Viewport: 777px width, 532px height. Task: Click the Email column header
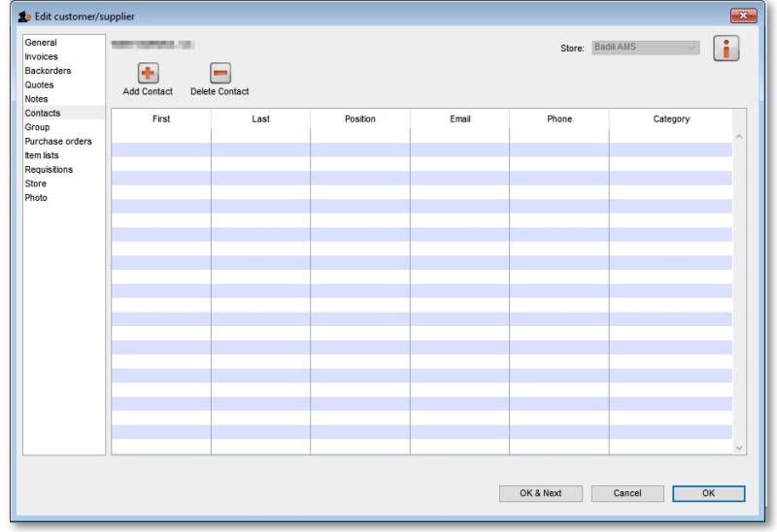pyautogui.click(x=460, y=119)
